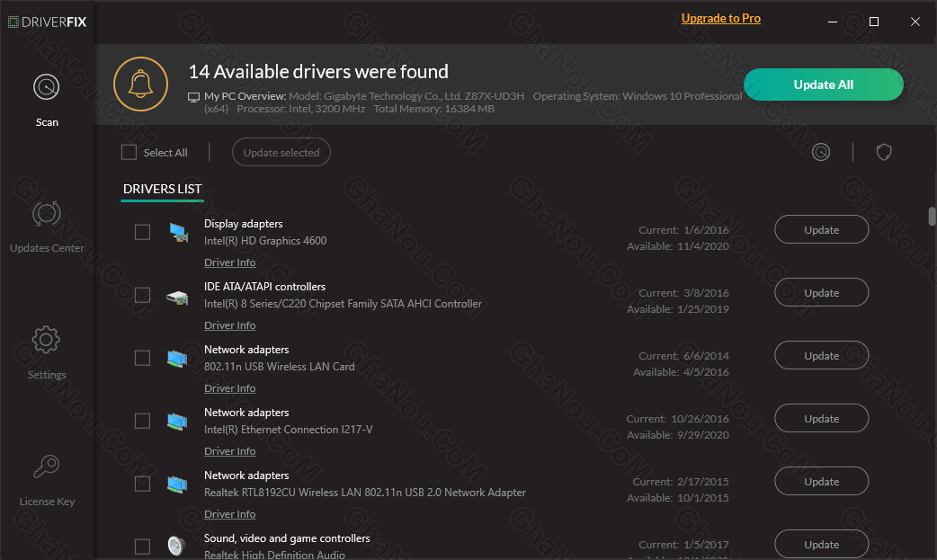
Task: Click the Update selected button
Action: (281, 153)
